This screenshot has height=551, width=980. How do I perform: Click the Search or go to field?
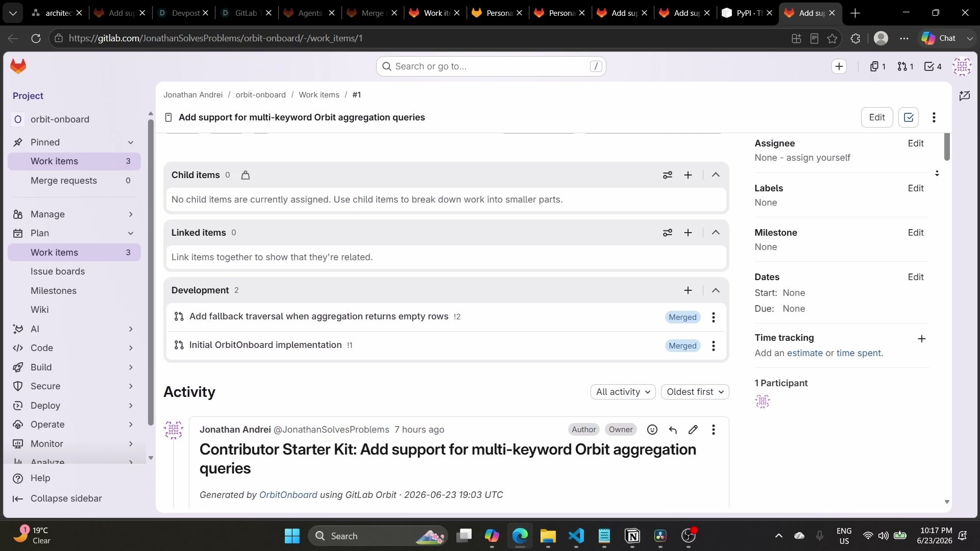click(491, 66)
